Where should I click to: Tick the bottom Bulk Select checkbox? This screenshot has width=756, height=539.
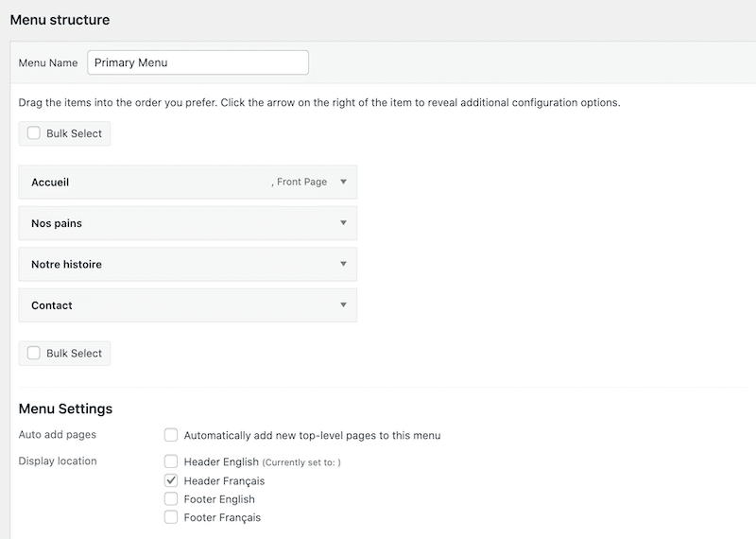pyautogui.click(x=34, y=353)
